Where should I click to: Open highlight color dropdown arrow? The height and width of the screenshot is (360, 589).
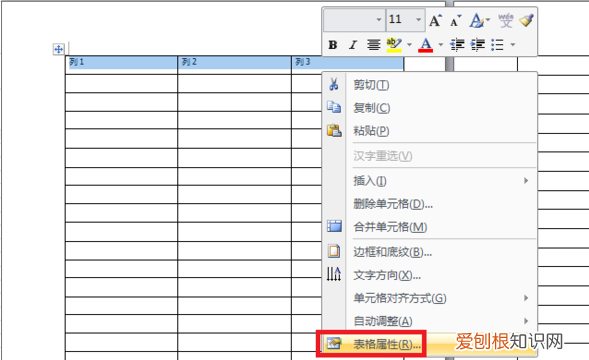click(409, 45)
